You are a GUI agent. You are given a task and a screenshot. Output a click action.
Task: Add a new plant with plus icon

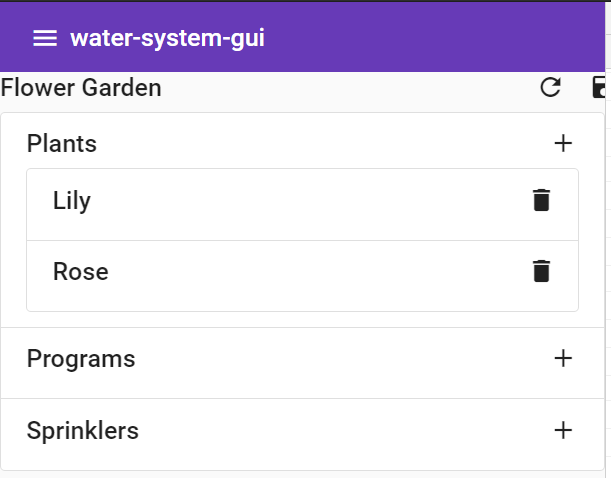(563, 144)
